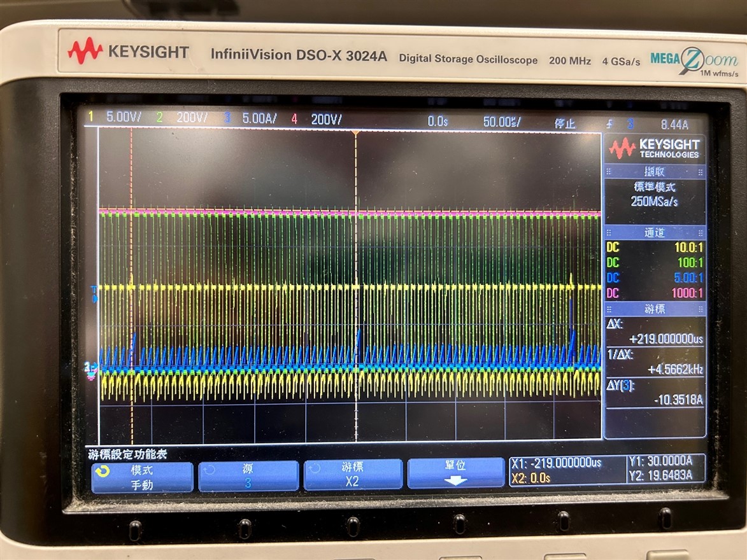The image size is (747, 560).
Task: Click the green DC 100:1 probe row
Action: 655,262
